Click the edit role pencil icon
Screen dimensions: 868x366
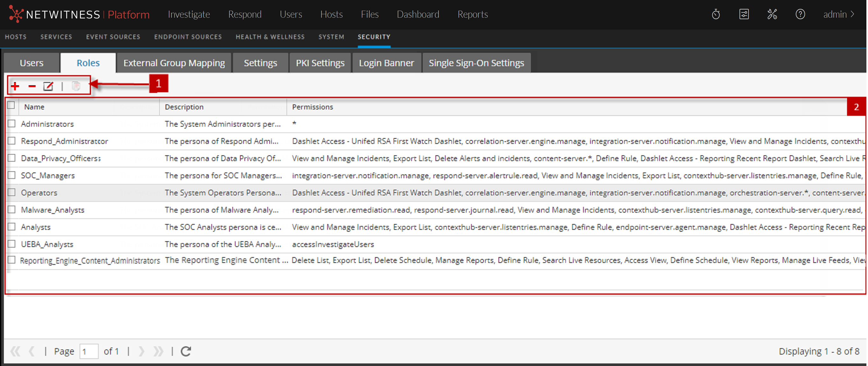point(48,86)
